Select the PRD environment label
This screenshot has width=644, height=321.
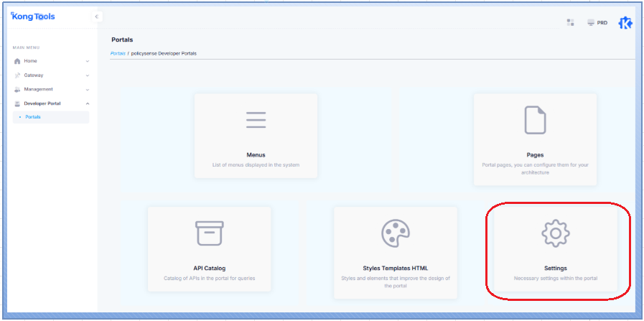tap(602, 23)
